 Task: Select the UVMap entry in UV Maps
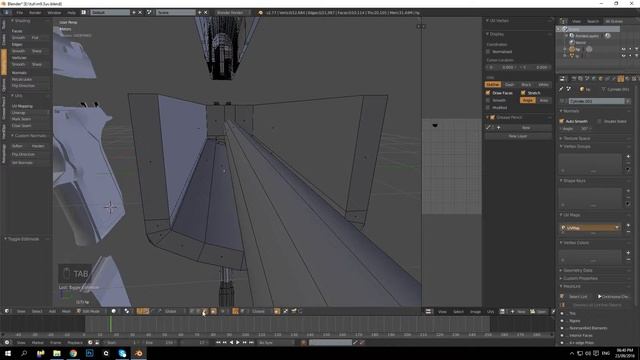pyautogui.click(x=590, y=228)
